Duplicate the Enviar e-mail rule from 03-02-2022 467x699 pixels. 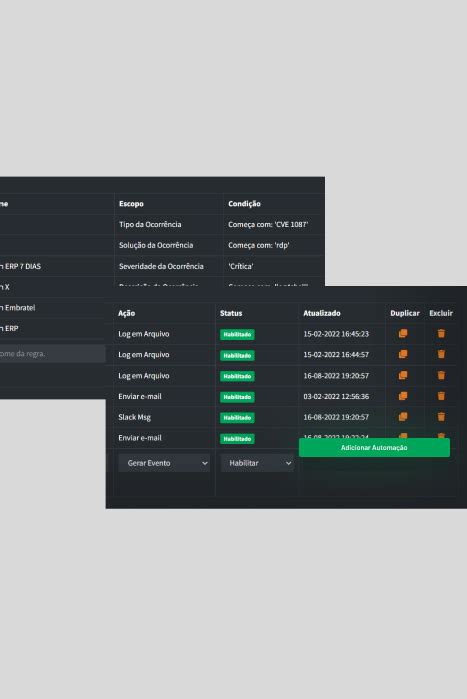[x=403, y=396]
